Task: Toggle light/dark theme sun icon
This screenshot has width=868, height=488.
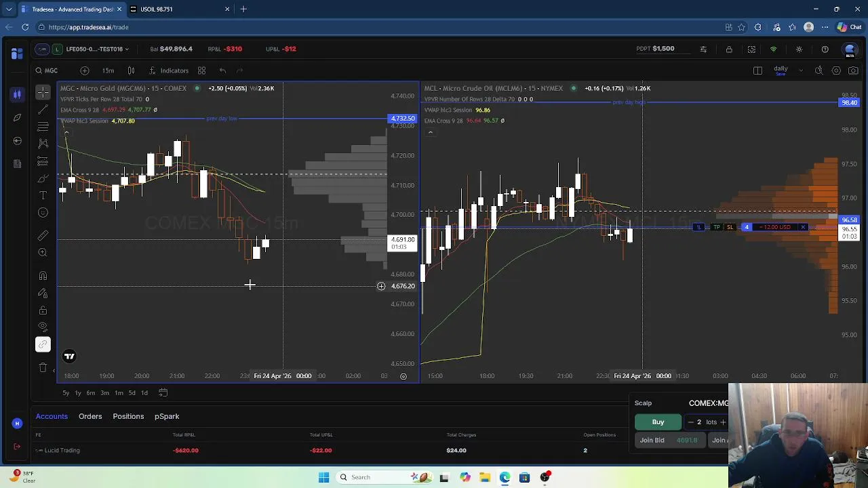Action: click(799, 49)
